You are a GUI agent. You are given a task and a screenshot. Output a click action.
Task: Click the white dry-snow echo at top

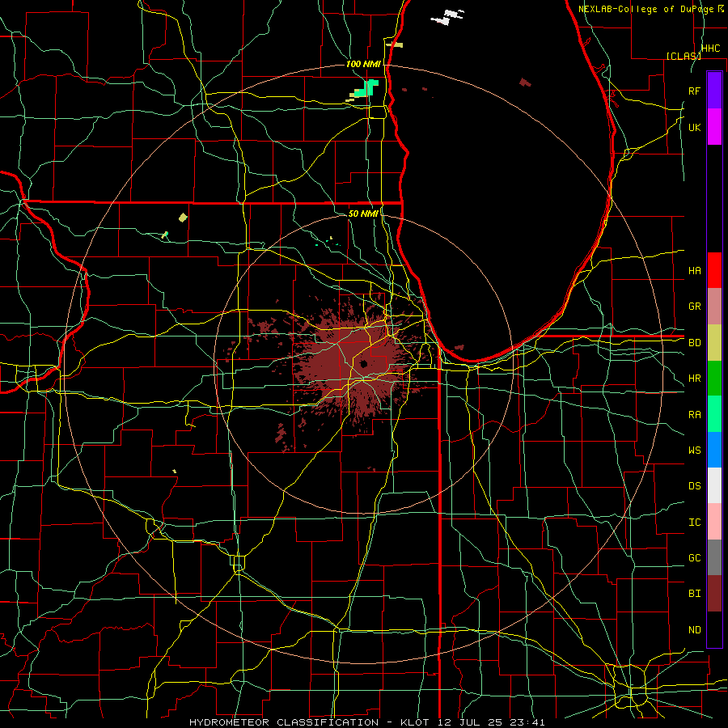coord(447,17)
